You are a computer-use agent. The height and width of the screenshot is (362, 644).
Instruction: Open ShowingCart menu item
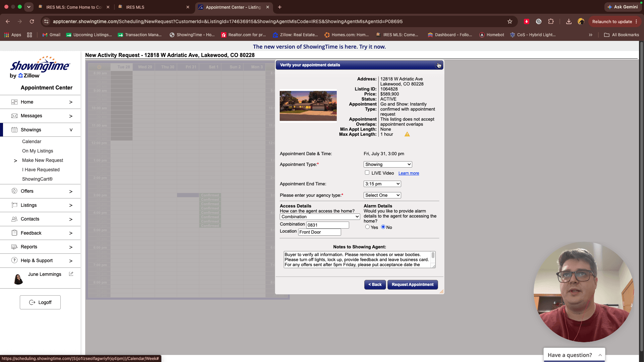pos(37,179)
